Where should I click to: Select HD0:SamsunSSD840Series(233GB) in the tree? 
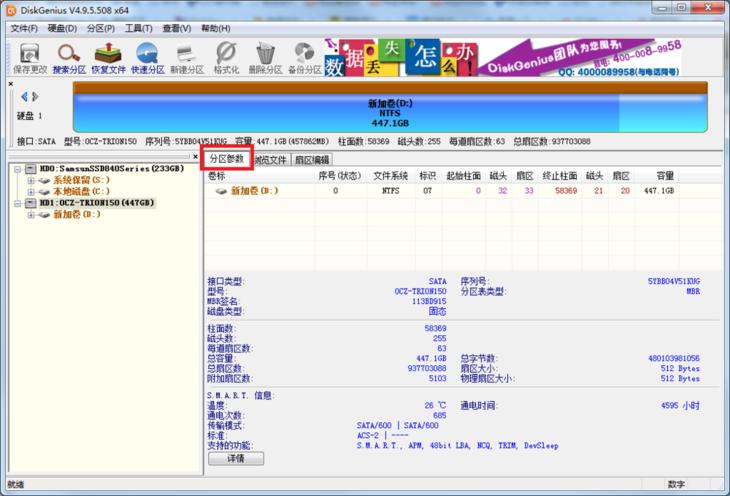coord(112,169)
